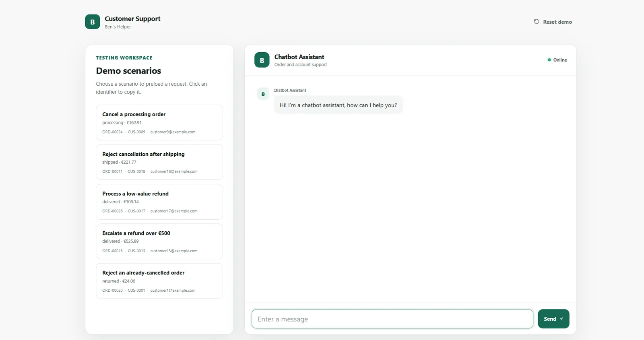
Task: Click the chatbot greeting message bubble
Action: click(x=338, y=105)
